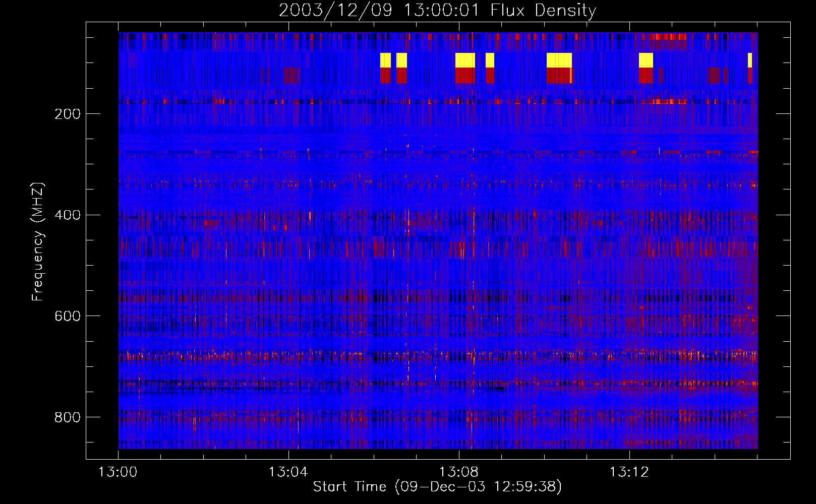Click the yellow burst just after 13:12
The image size is (816, 504).
(646, 60)
